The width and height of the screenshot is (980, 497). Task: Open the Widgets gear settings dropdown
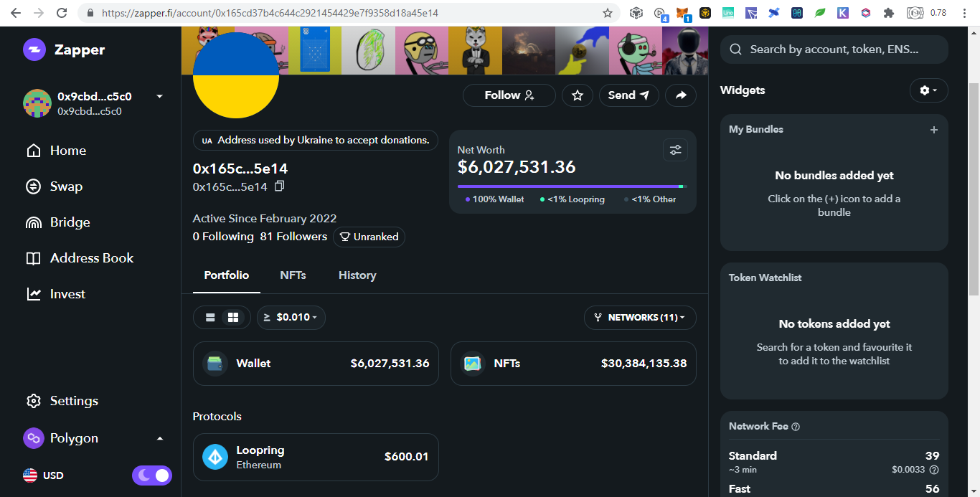929,90
